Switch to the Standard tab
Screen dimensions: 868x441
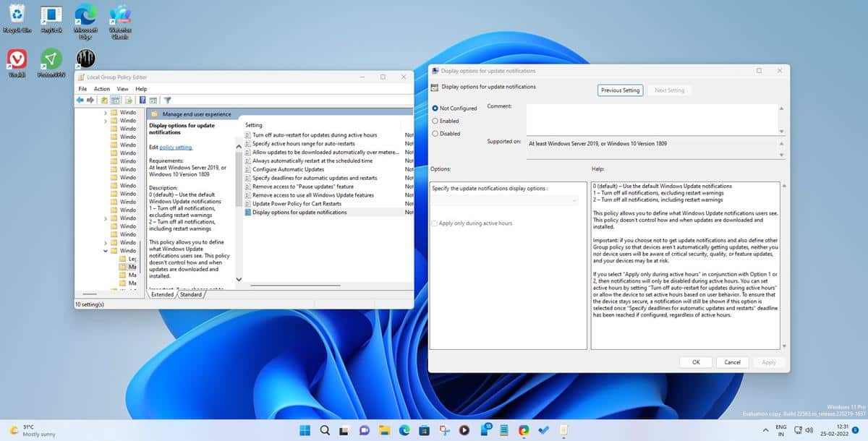click(x=191, y=295)
